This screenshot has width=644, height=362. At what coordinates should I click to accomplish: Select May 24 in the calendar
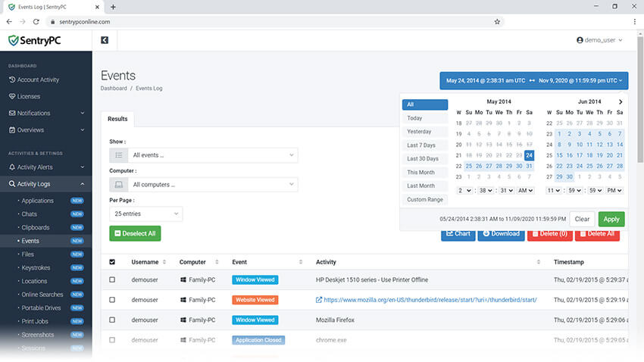(529, 155)
